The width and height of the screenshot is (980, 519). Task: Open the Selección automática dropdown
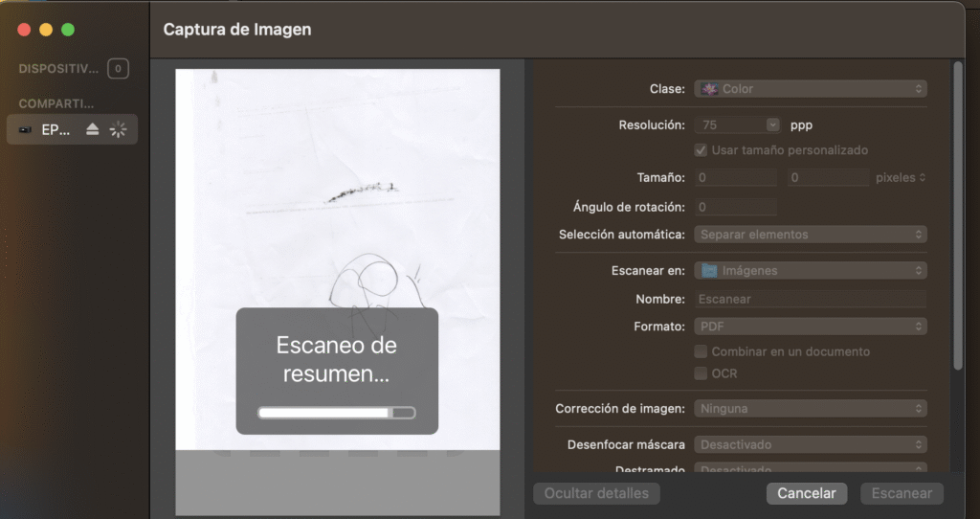coord(810,235)
